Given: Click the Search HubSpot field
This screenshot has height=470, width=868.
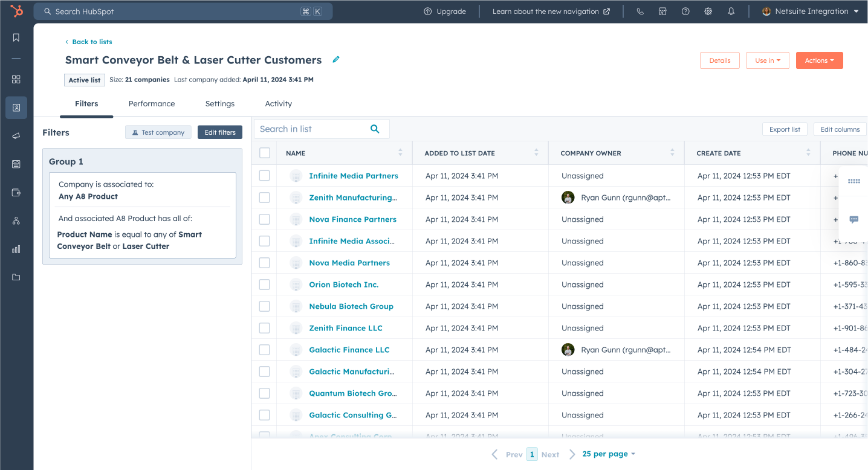Looking at the screenshot, I should (183, 11).
